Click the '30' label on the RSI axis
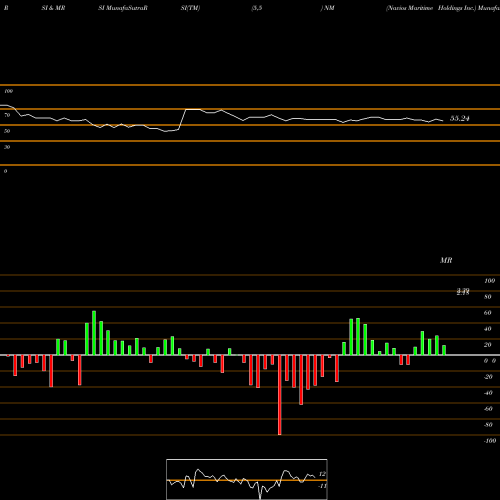Viewport: 500px width, 500px height. [7, 147]
